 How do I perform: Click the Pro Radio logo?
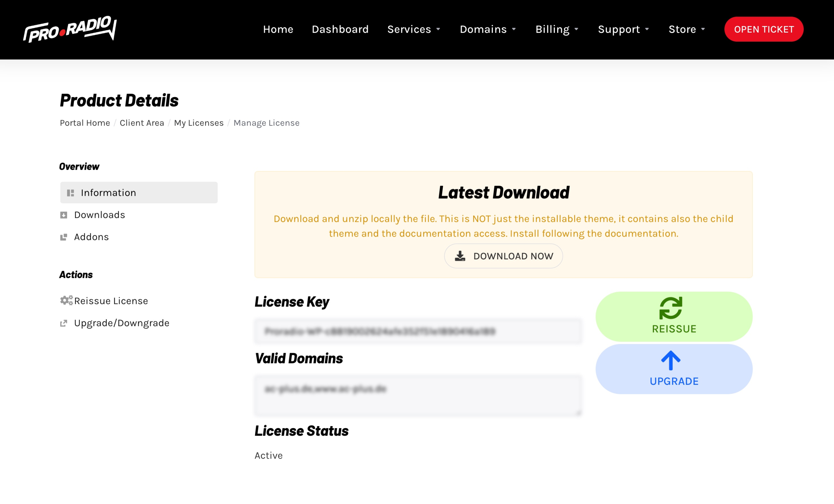70,29
